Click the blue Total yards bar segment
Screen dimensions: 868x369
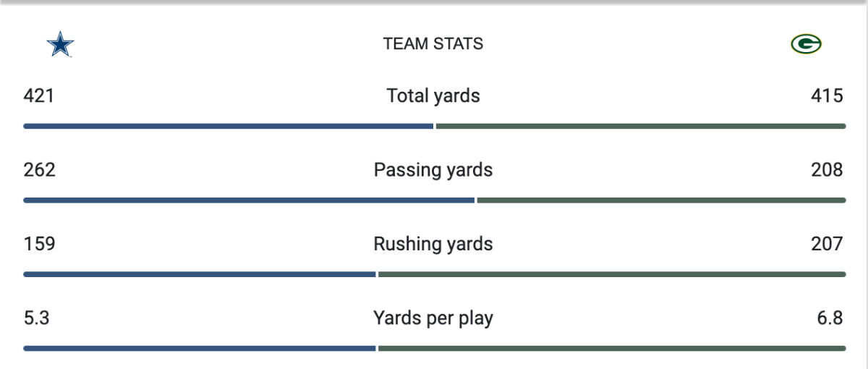point(228,126)
